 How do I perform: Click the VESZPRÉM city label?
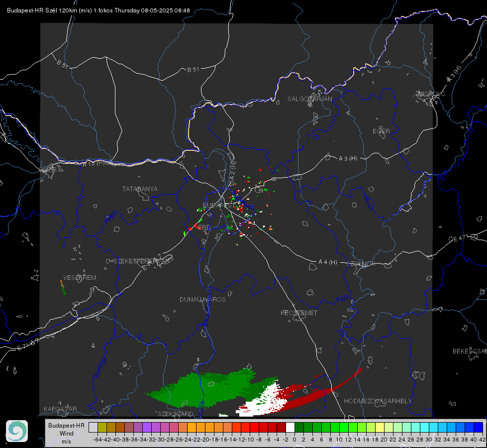click(x=80, y=277)
